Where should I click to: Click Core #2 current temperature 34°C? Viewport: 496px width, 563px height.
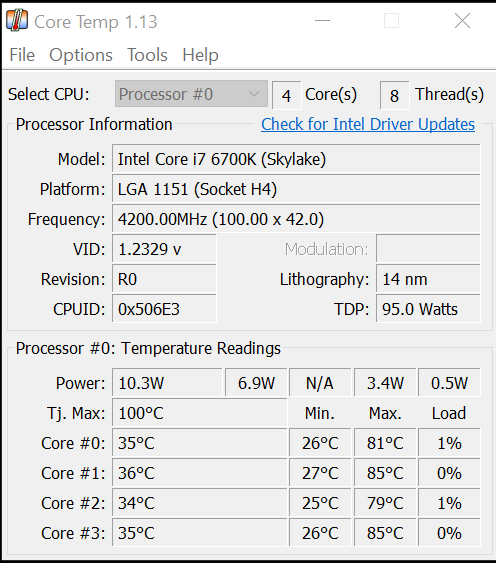pos(200,503)
